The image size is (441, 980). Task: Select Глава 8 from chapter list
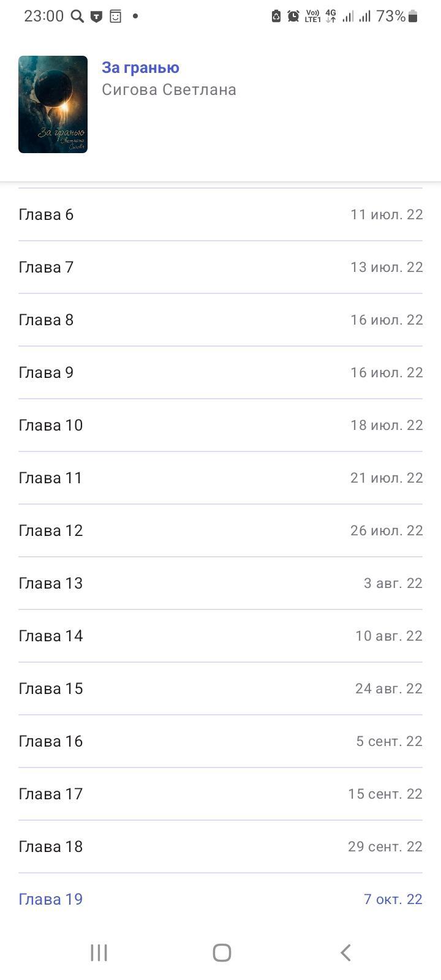tap(46, 320)
